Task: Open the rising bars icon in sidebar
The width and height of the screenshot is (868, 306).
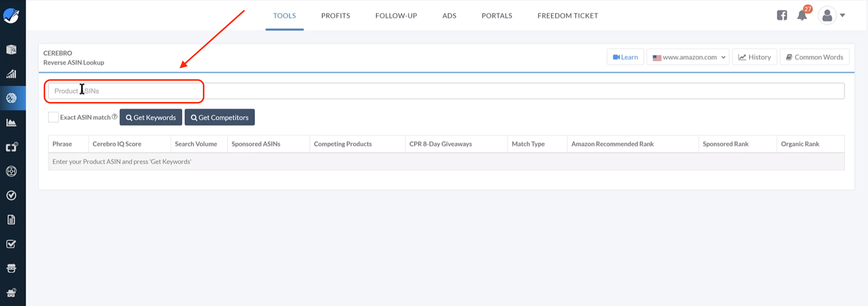Action: pyautogui.click(x=11, y=74)
